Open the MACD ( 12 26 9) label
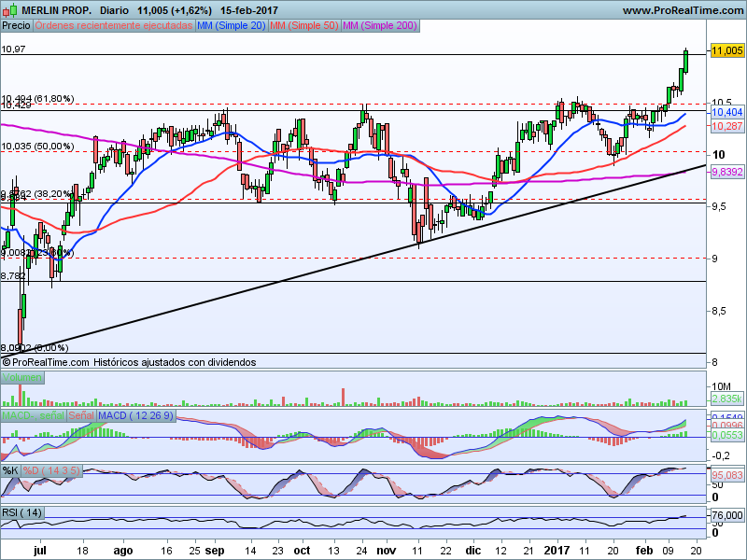Screen dimensions: 747x560 point(136,415)
